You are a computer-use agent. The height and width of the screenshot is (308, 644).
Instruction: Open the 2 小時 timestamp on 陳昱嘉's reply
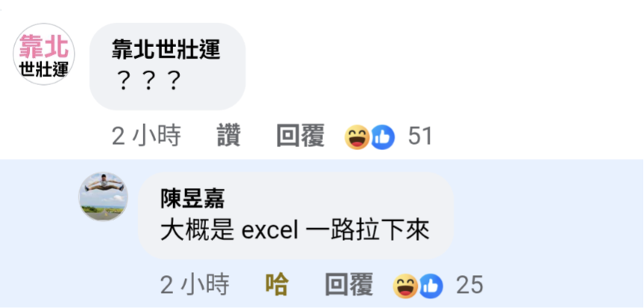pyautogui.click(x=195, y=285)
